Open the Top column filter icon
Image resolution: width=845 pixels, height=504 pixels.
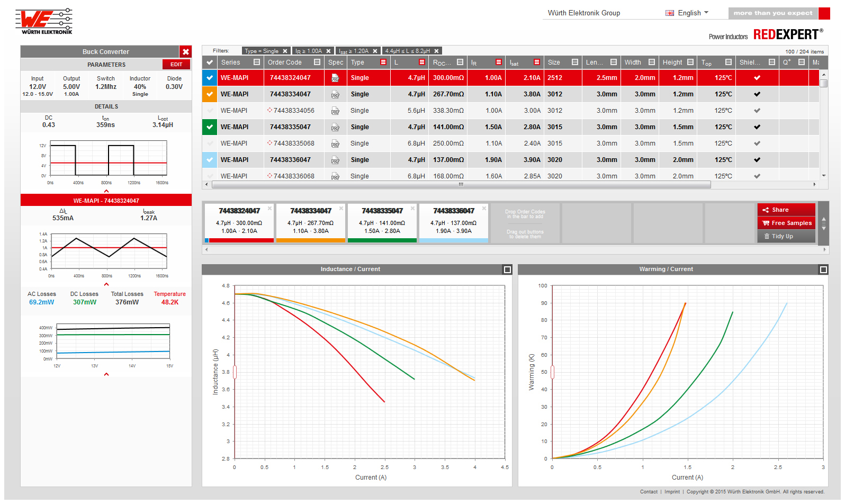click(729, 62)
